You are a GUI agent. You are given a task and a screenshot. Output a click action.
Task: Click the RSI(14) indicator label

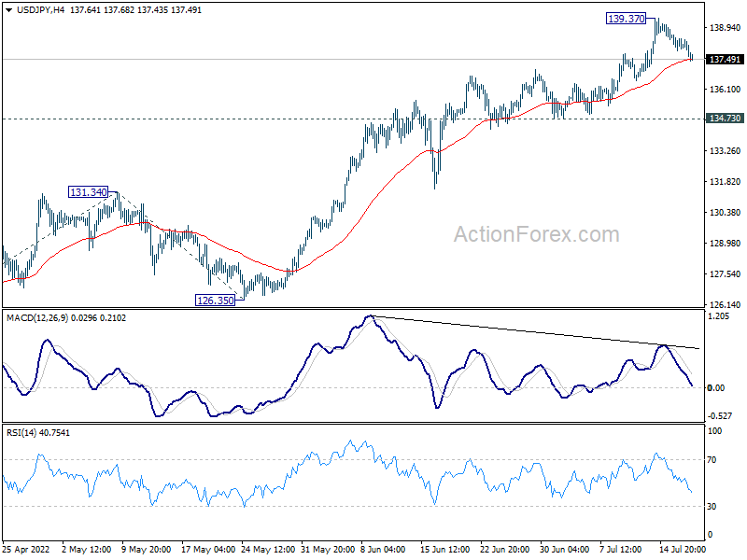coord(21,433)
